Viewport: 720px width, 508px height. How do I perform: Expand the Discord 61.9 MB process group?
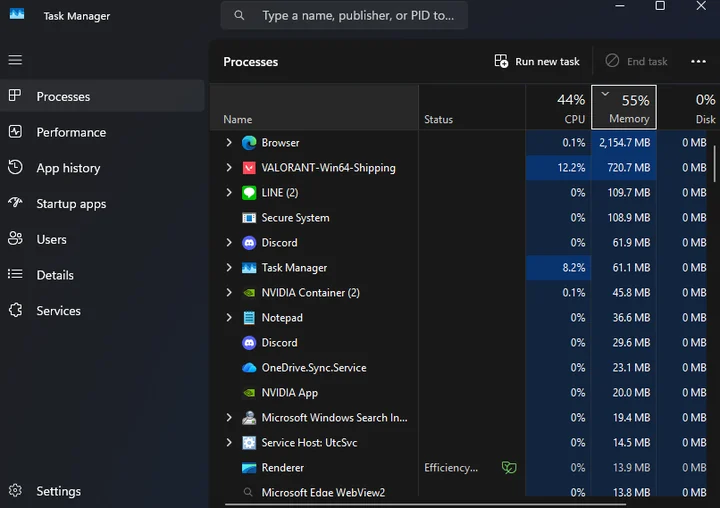click(x=229, y=243)
